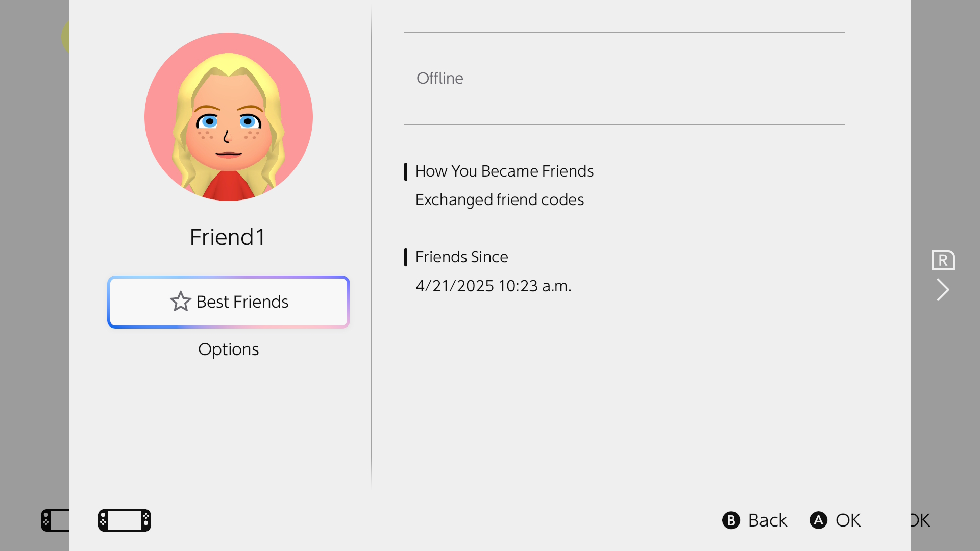The image size is (980, 551).
Task: Click the How You Became Friends heading
Action: point(504,171)
